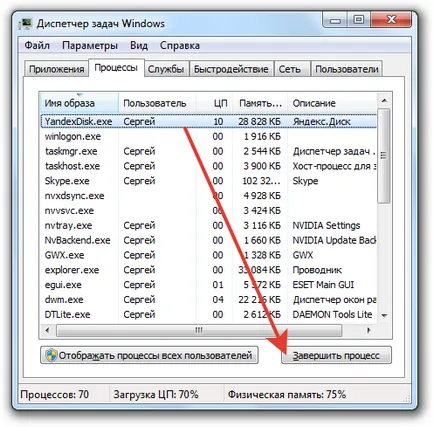The width and height of the screenshot is (434, 427).
Task: Click the 4 928 КБ memory value
Action: [262, 196]
